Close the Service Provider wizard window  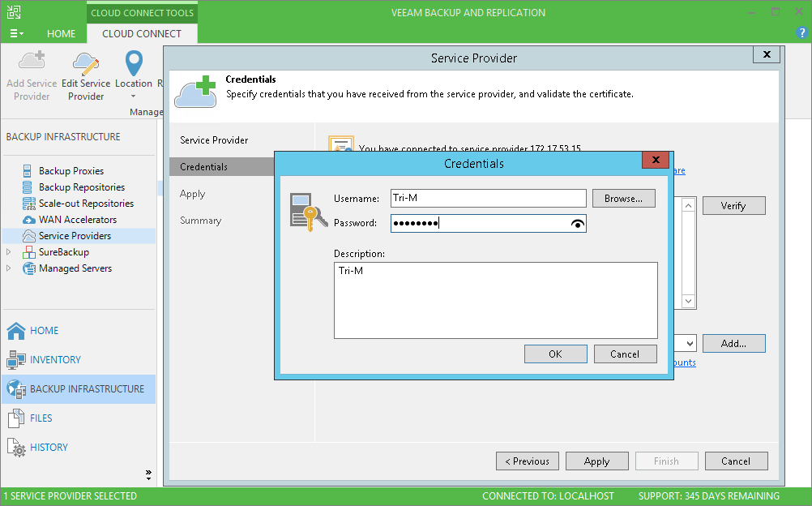[x=767, y=54]
